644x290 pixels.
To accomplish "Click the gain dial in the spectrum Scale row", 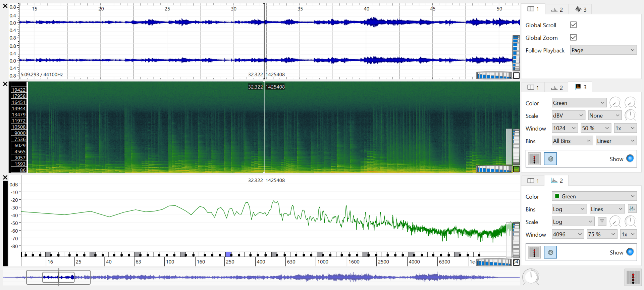I will click(x=630, y=221).
